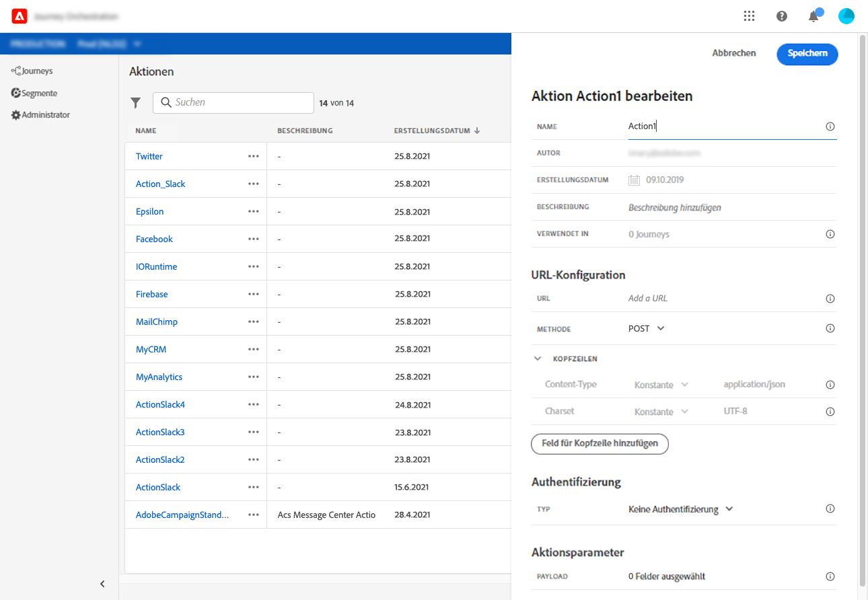This screenshot has height=600, width=868.
Task: Open more options for ActionSlack3 row
Action: tap(254, 432)
